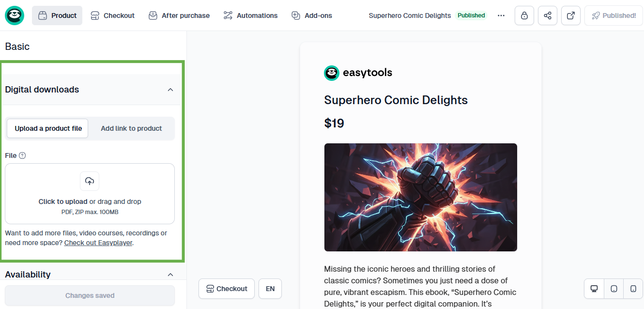The height and width of the screenshot is (309, 644).
Task: Collapse the Availability section
Action: (170, 274)
